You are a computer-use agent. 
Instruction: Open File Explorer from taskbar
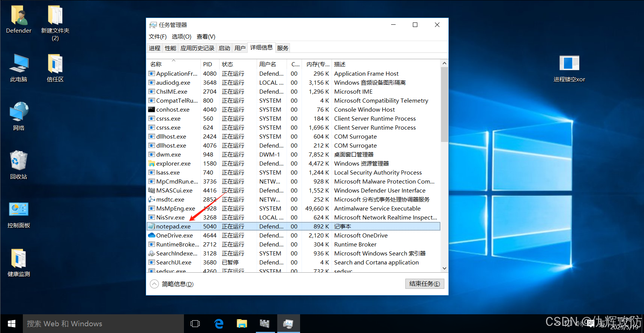click(x=242, y=324)
